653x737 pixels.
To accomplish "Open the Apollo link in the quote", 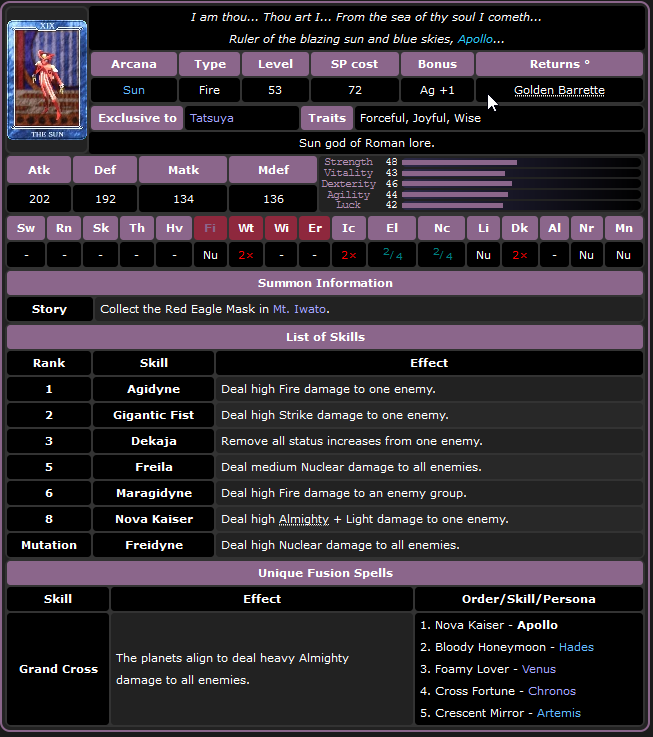I will coord(475,39).
